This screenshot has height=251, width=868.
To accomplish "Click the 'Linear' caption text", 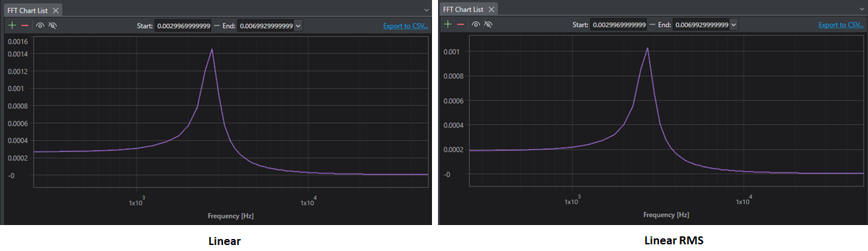I will (x=224, y=242).
